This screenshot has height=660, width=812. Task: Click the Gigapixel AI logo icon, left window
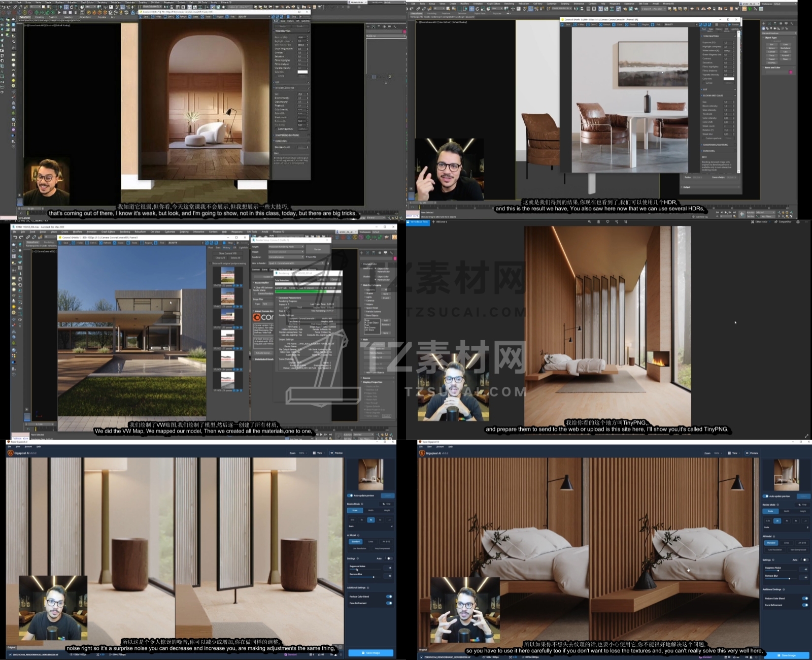(11, 453)
